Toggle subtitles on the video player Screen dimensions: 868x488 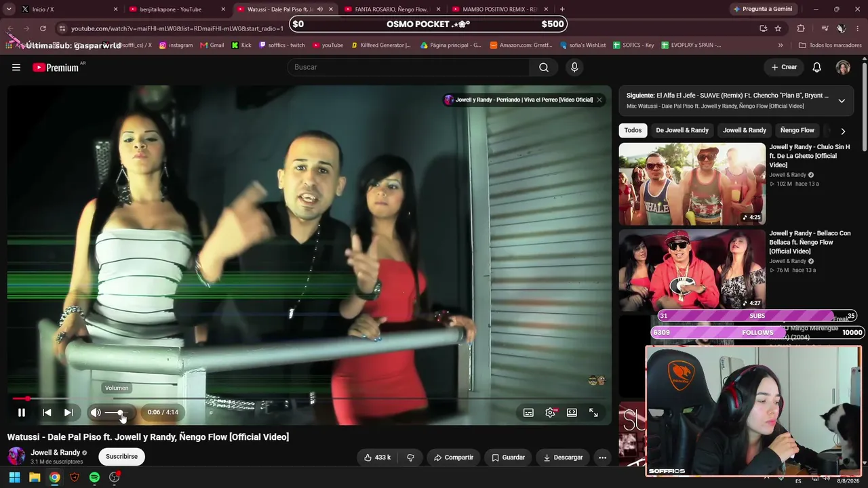528,412
